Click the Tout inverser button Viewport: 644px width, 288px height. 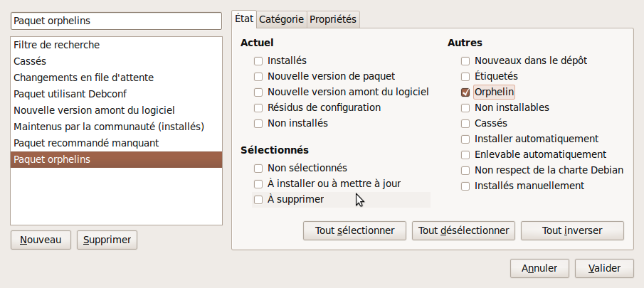pyautogui.click(x=572, y=230)
